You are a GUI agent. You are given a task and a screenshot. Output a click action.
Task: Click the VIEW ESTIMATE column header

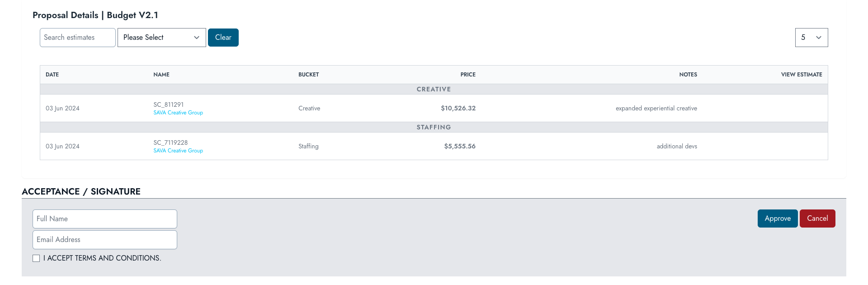click(801, 75)
